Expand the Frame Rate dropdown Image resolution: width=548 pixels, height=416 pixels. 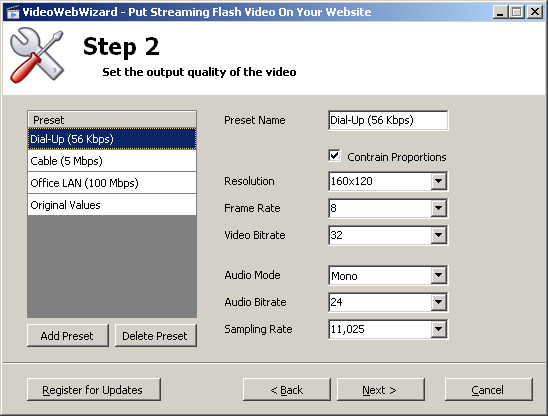click(438, 208)
